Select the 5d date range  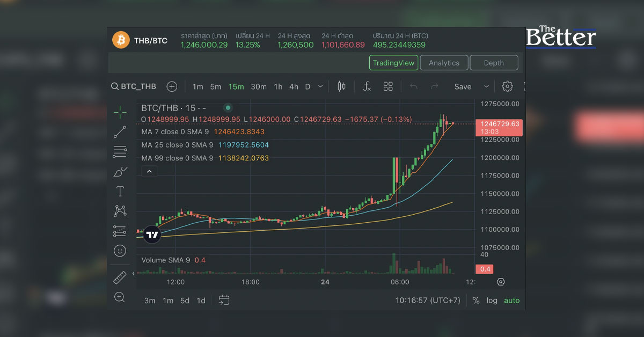185,301
